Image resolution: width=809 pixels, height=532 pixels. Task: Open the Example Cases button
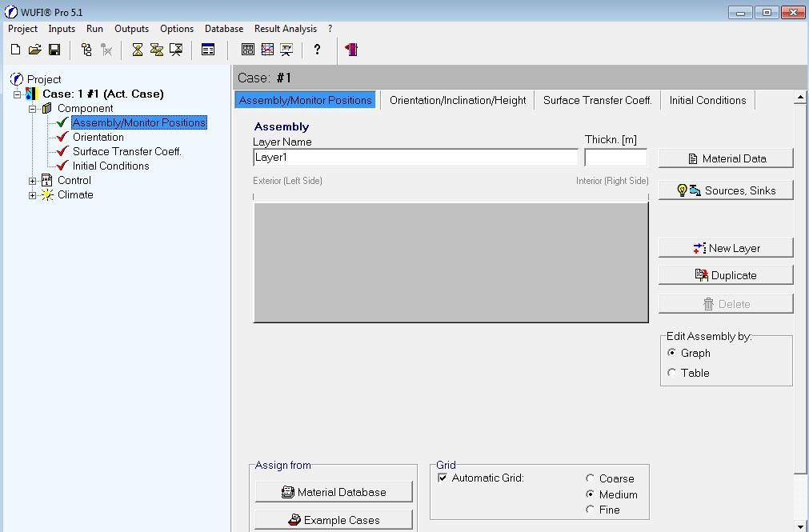tap(334, 520)
